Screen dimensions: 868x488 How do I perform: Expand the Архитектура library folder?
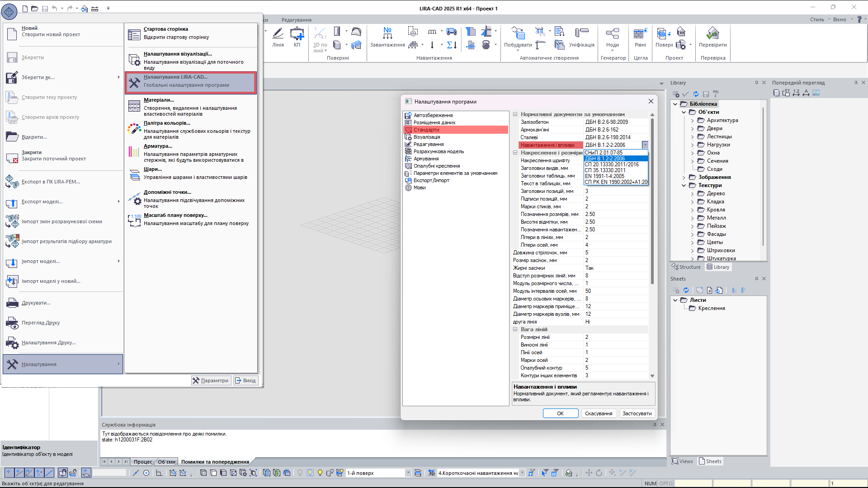(692, 120)
